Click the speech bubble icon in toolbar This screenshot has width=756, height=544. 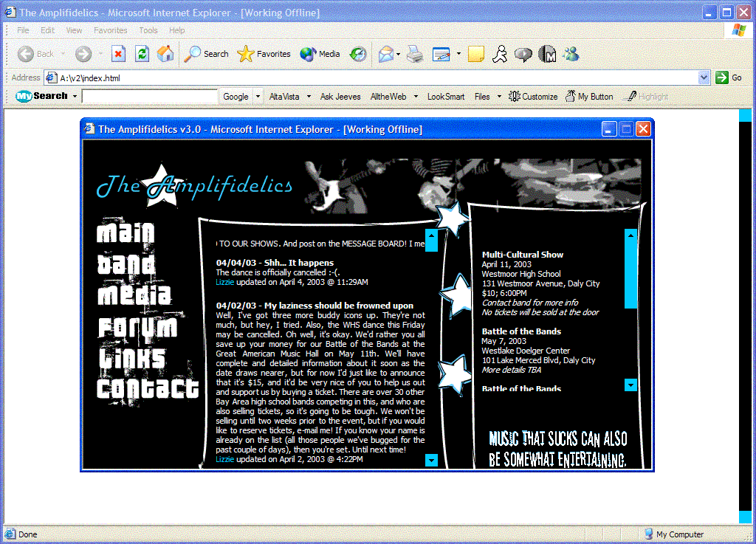pos(523,55)
